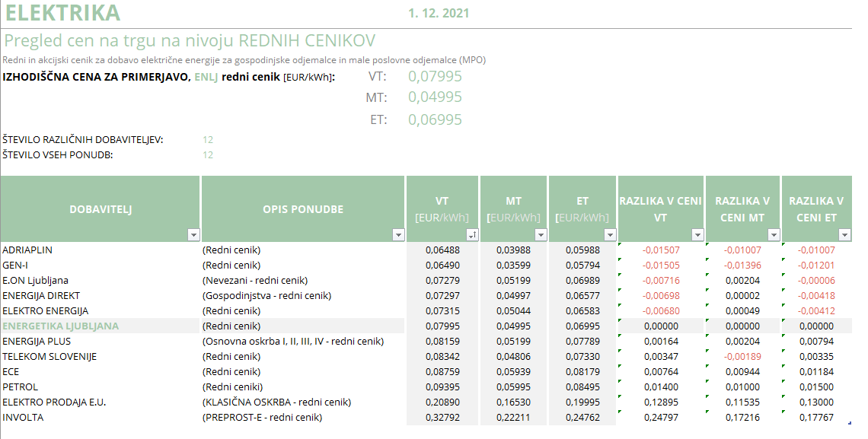Image resolution: width=868 pixels, height=439 pixels.
Task: Expand the RAZLIKA V CENI MT filter
Action: coord(773,235)
